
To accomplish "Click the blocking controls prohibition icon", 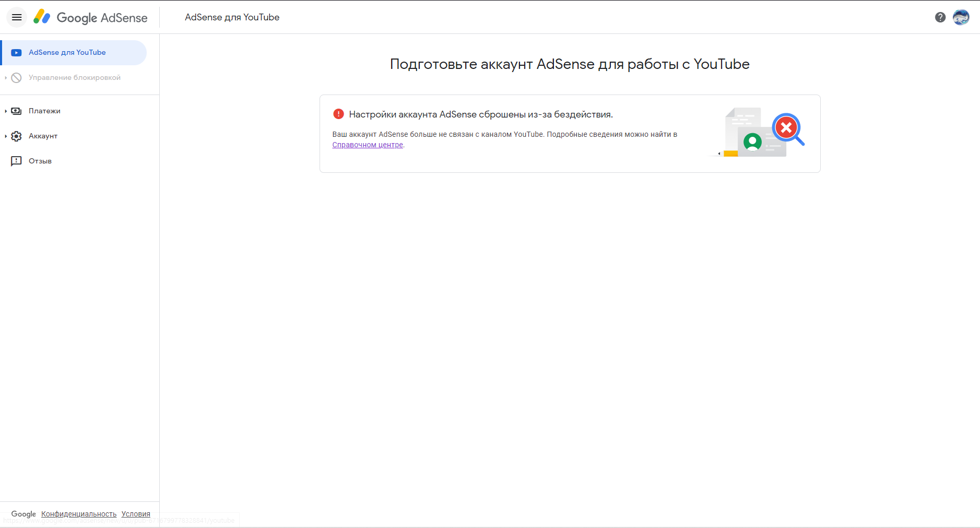I will coord(16,78).
